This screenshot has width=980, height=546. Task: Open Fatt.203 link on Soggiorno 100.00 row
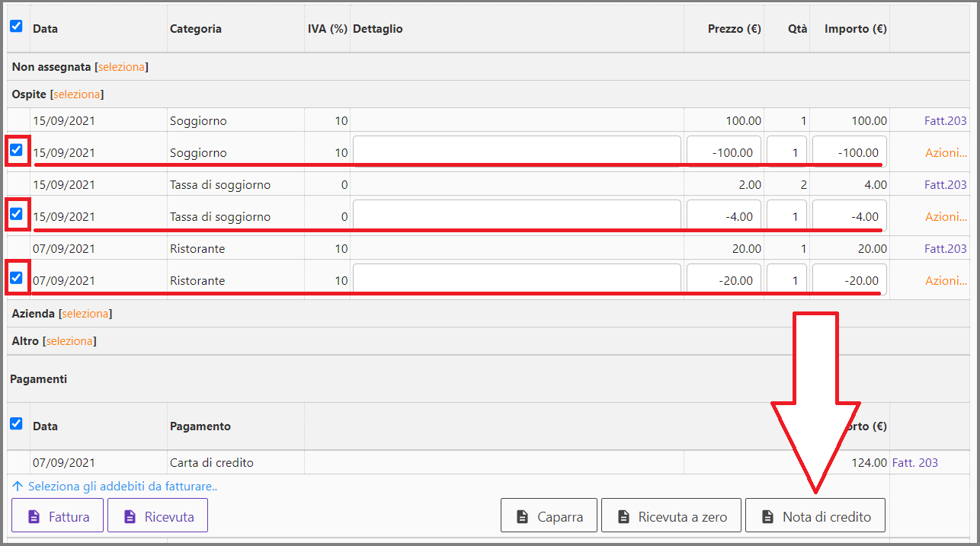click(945, 120)
